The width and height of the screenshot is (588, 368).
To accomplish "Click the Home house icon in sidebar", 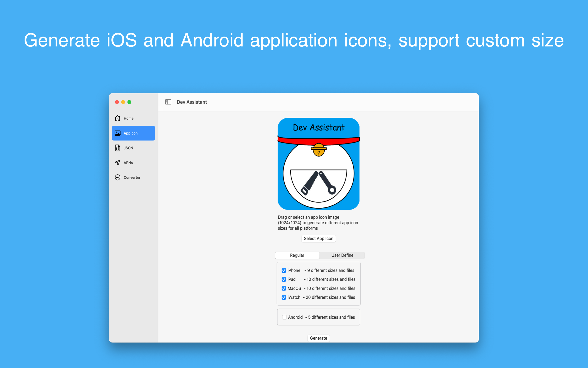I will (x=118, y=118).
